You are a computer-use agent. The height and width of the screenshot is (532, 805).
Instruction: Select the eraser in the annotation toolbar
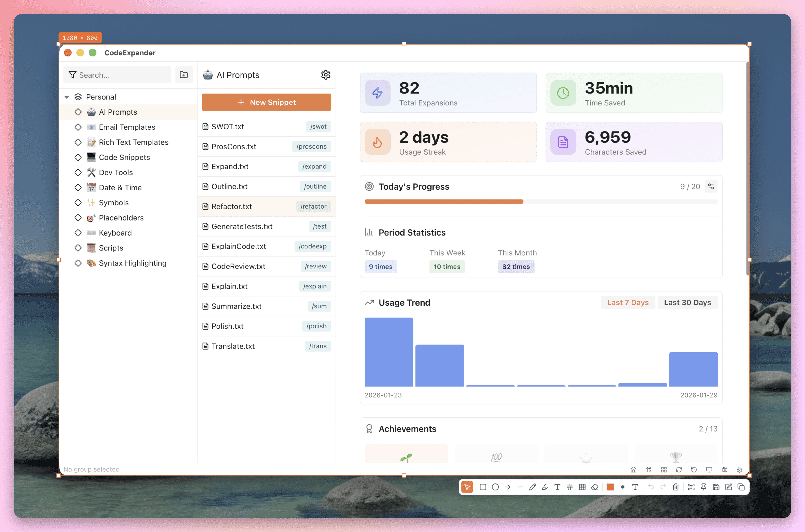(x=594, y=487)
